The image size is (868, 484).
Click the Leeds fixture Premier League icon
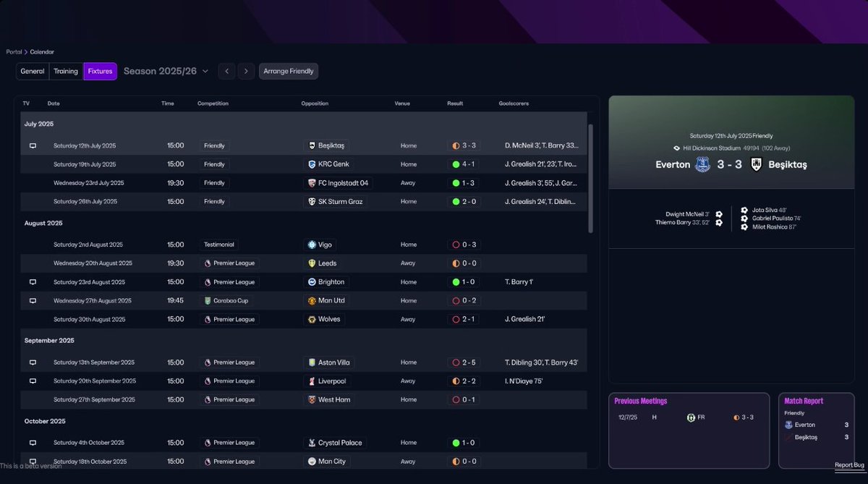208,263
